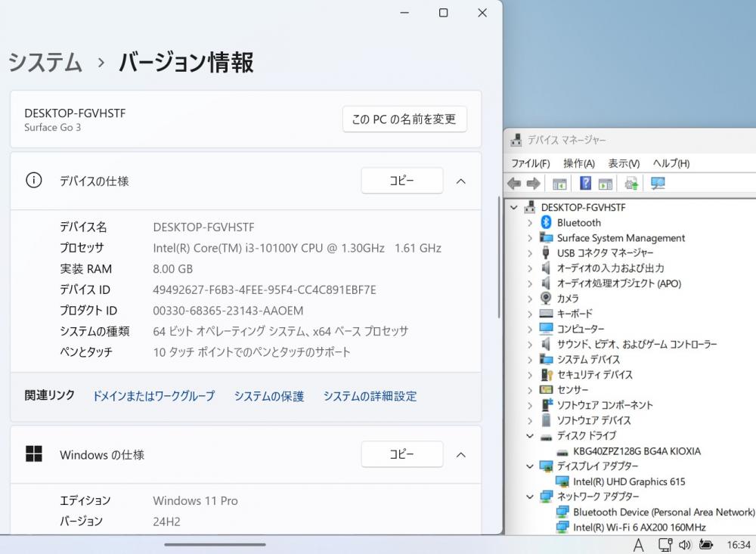Select the センサー category icon
Viewport: 756px width, 554px height.
[547, 389]
